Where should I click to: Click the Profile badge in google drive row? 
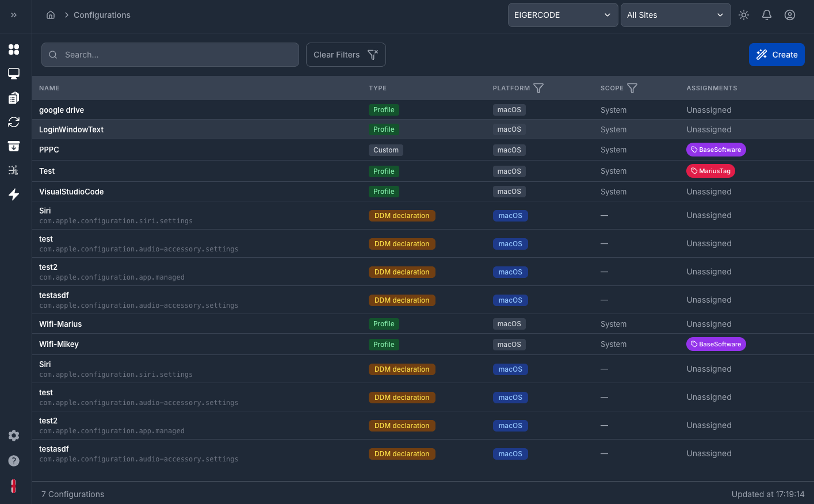pyautogui.click(x=384, y=110)
